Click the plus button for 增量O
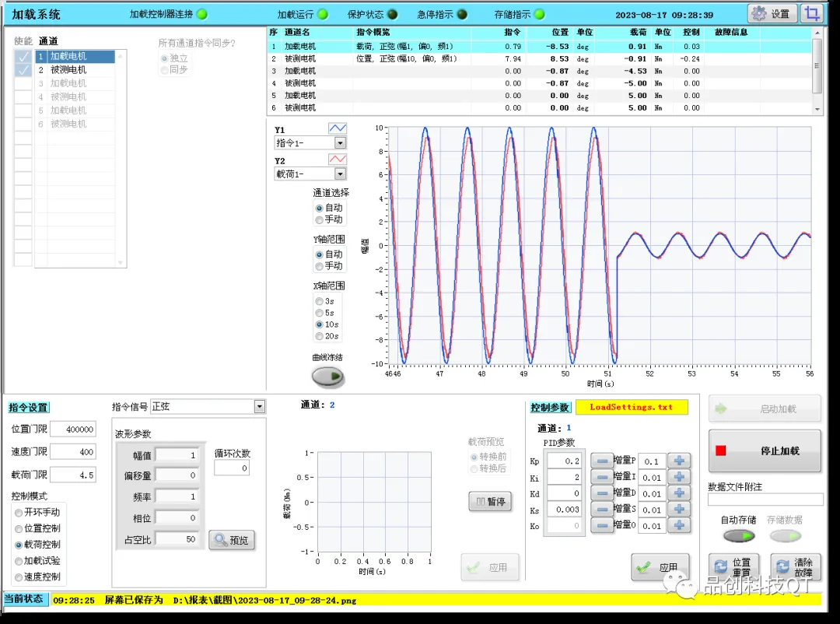 click(679, 525)
